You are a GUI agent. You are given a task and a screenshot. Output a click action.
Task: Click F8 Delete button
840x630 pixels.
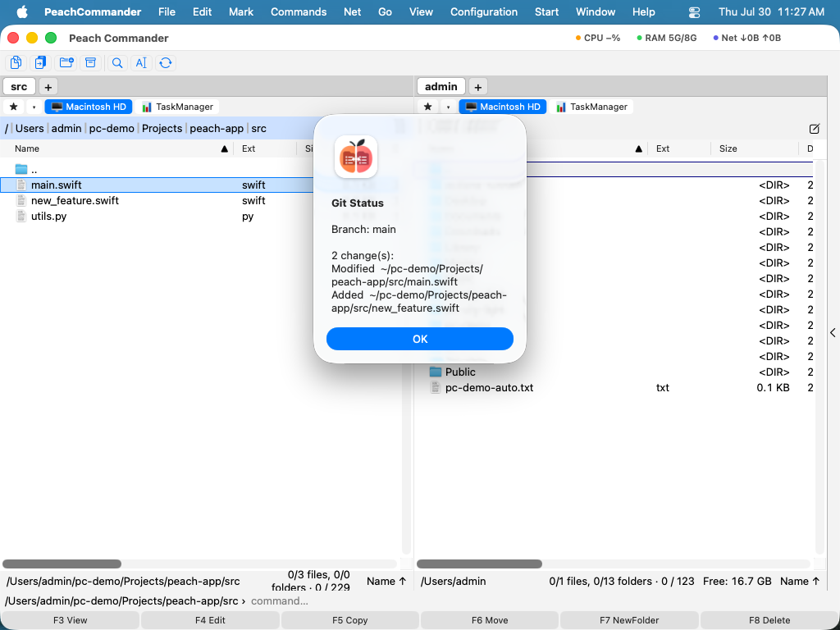[769, 620]
